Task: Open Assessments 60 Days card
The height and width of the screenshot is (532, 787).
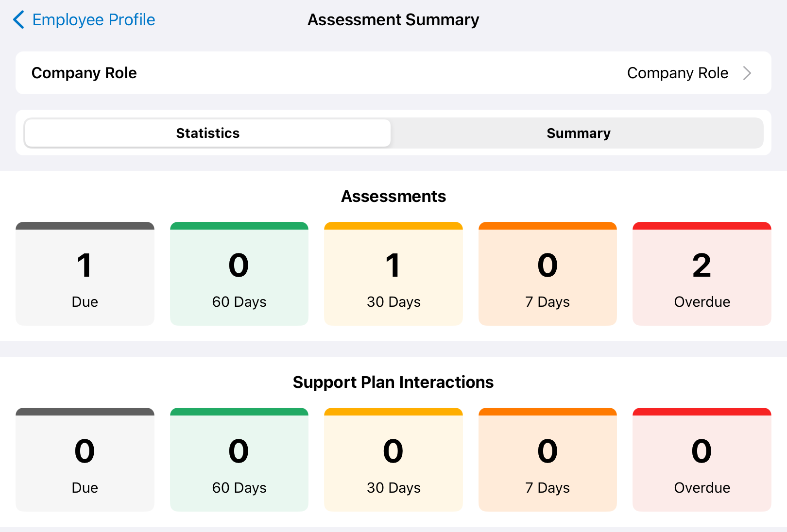Action: point(239,274)
